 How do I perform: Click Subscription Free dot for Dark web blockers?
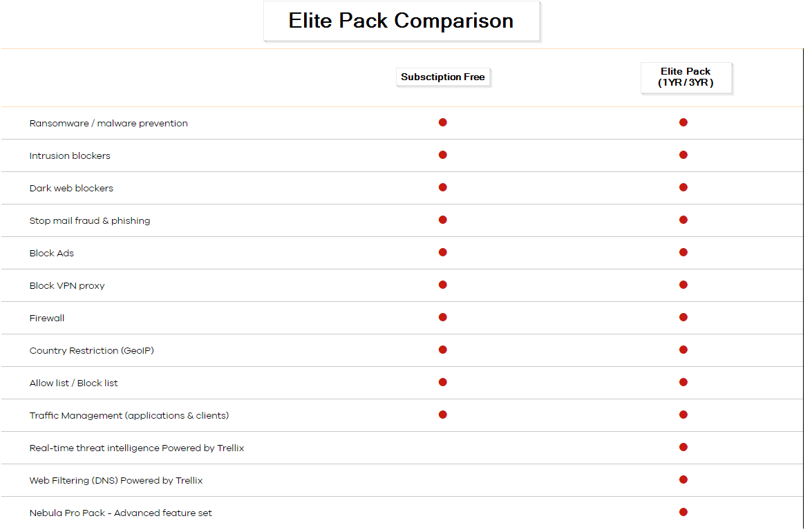[443, 187]
